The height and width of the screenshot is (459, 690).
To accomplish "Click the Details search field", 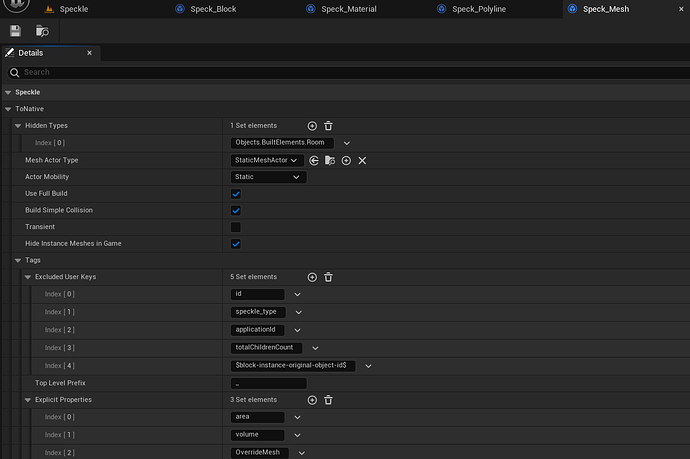I will click(348, 73).
